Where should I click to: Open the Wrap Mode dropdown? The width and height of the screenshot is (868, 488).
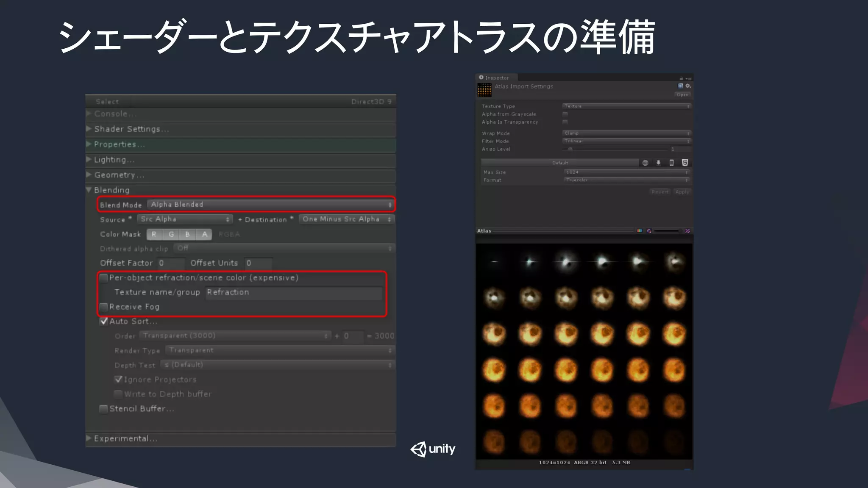click(x=627, y=133)
